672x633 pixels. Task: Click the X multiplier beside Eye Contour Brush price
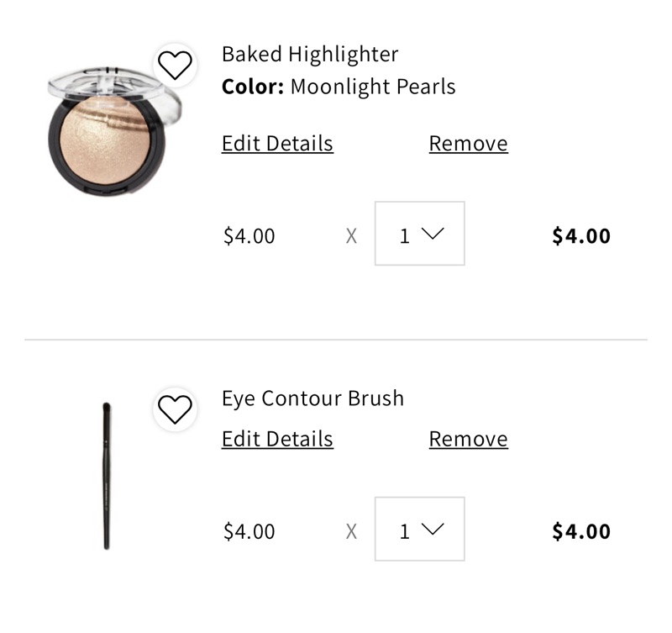click(x=351, y=531)
